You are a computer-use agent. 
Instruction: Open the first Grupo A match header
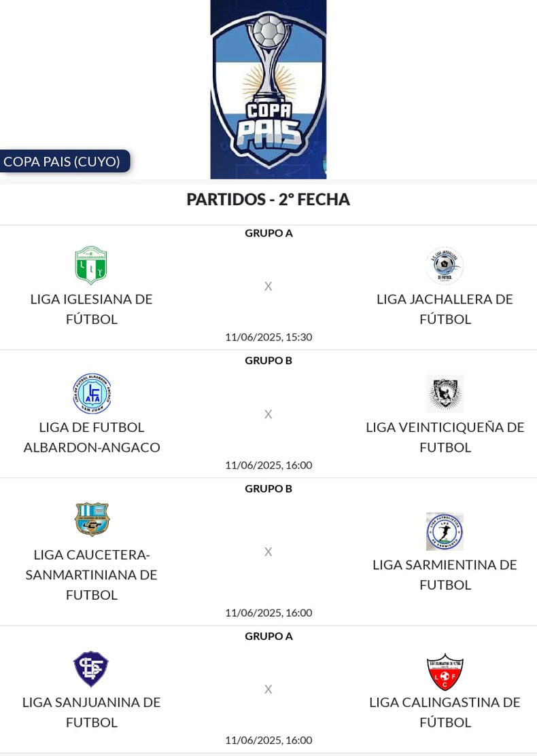tap(268, 234)
